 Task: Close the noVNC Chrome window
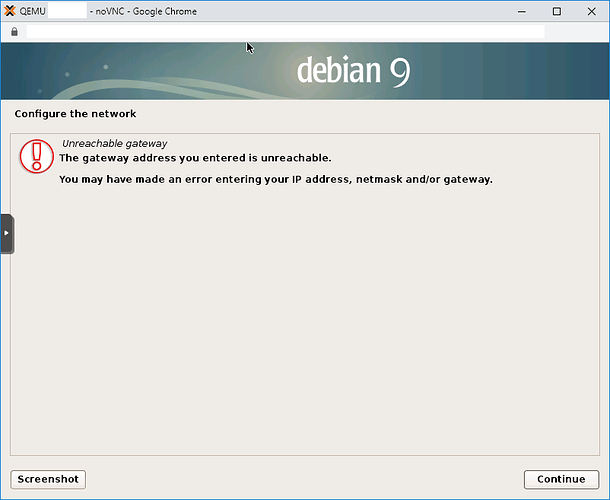tap(592, 11)
